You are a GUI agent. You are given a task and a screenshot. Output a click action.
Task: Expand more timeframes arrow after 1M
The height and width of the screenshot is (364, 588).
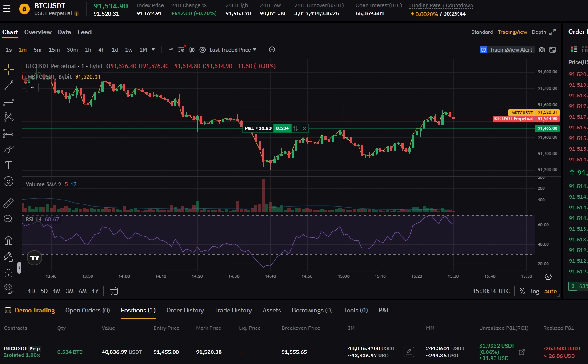153,50
